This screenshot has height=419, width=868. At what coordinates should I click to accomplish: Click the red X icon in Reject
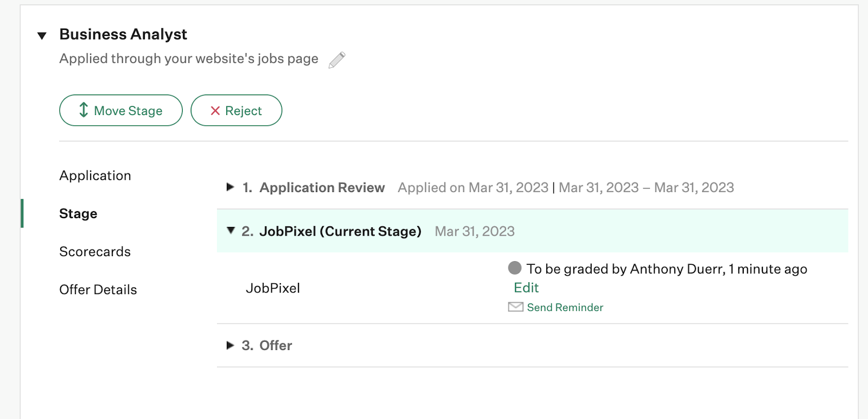215,111
